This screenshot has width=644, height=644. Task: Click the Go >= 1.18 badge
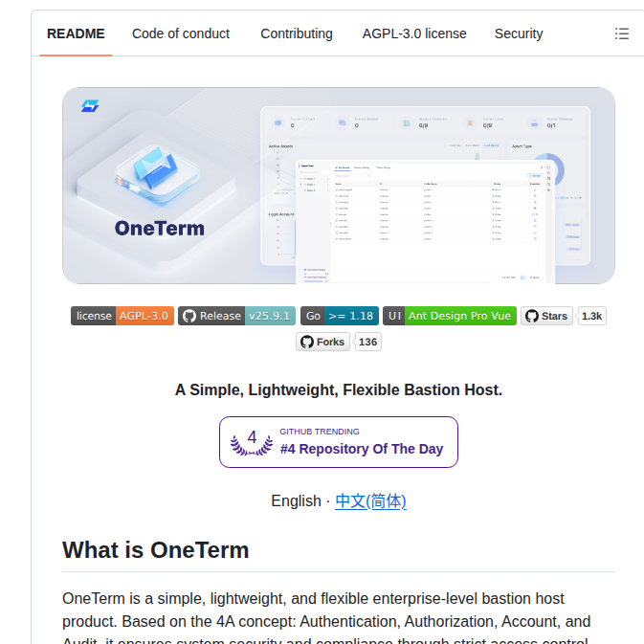point(340,316)
